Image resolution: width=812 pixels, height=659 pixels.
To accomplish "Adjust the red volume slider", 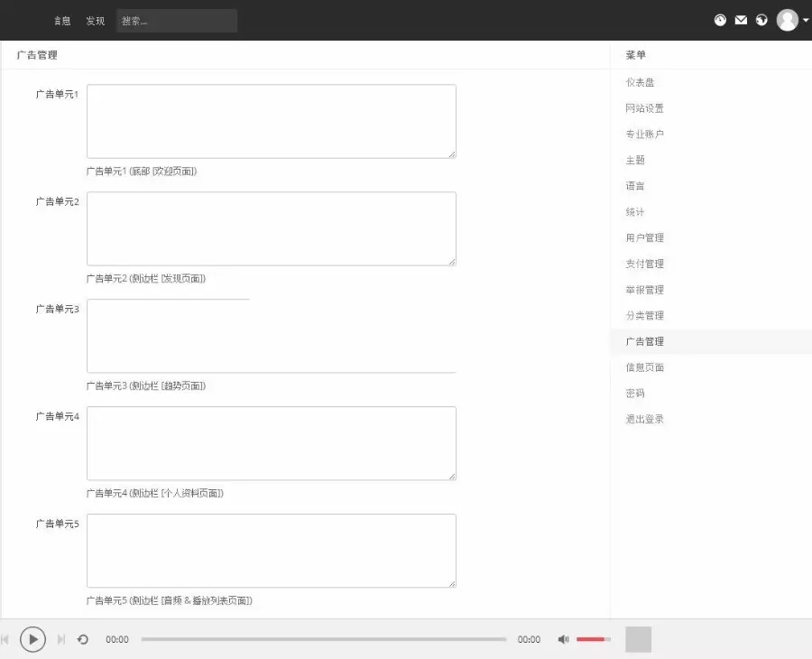I will (x=593, y=639).
